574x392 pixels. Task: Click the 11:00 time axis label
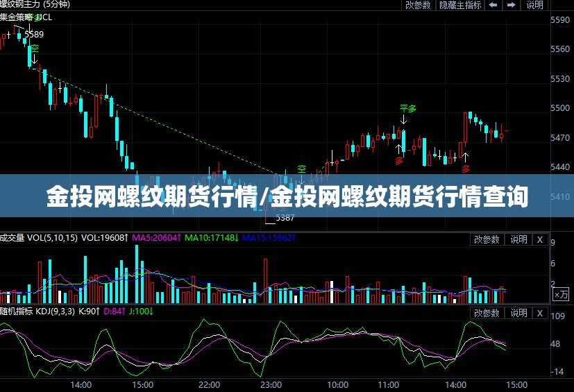coord(388,384)
